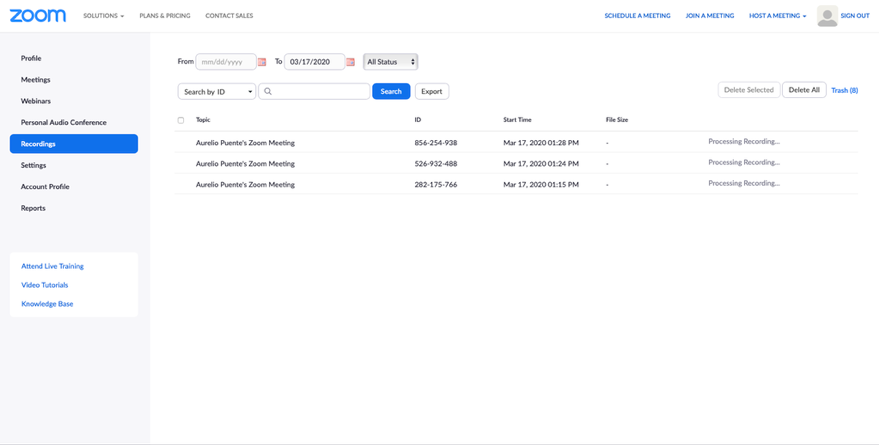The width and height of the screenshot is (879, 445).
Task: Click ID 856-254-938
Action: pyautogui.click(x=436, y=143)
